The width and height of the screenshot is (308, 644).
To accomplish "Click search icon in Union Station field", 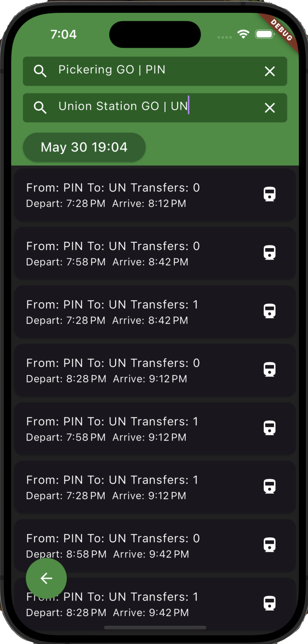I will [x=40, y=108].
